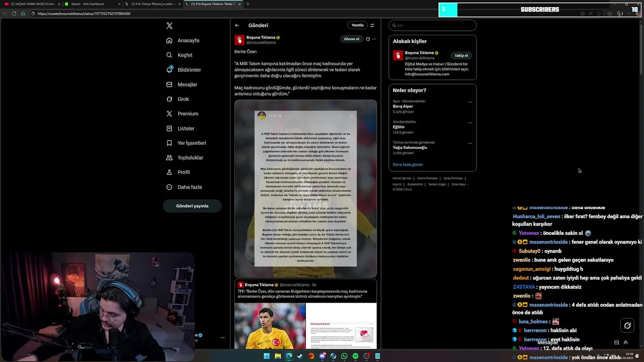Expand the Mesajlar drawer chevron
The width and height of the screenshot is (644, 362).
[625, 342]
